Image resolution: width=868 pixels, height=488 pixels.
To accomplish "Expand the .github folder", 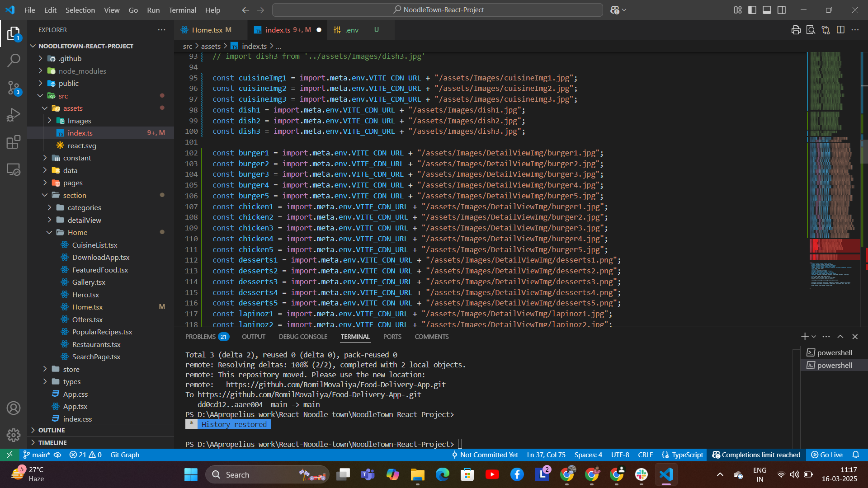I will [x=100, y=58].
